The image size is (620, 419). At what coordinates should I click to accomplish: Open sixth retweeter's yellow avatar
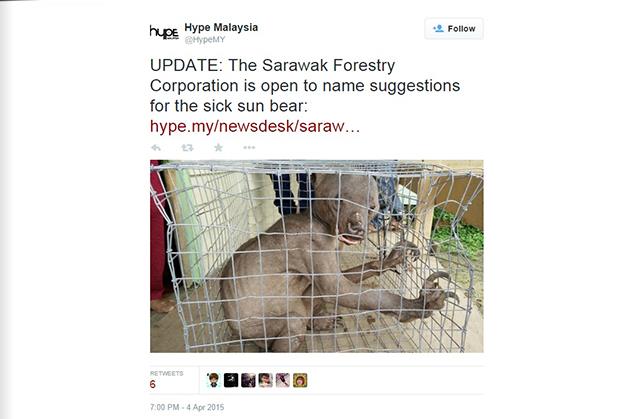(300, 380)
